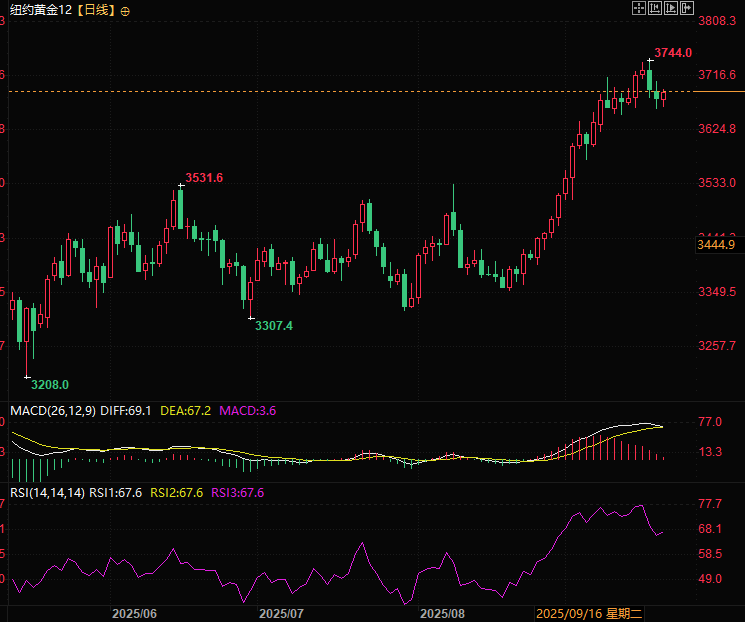Click the RSI3:67.6 value
745x622 pixels.
pos(238,493)
